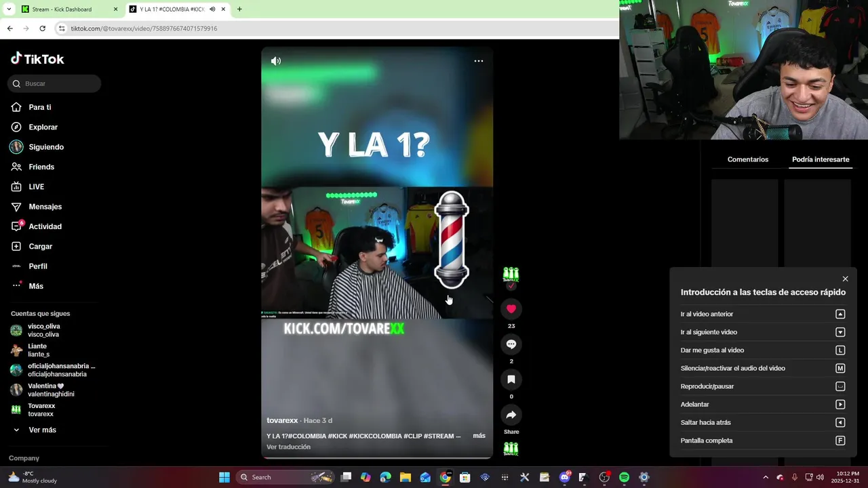Click L key icon for like
The width and height of the screenshot is (868, 488).
pyautogui.click(x=840, y=350)
